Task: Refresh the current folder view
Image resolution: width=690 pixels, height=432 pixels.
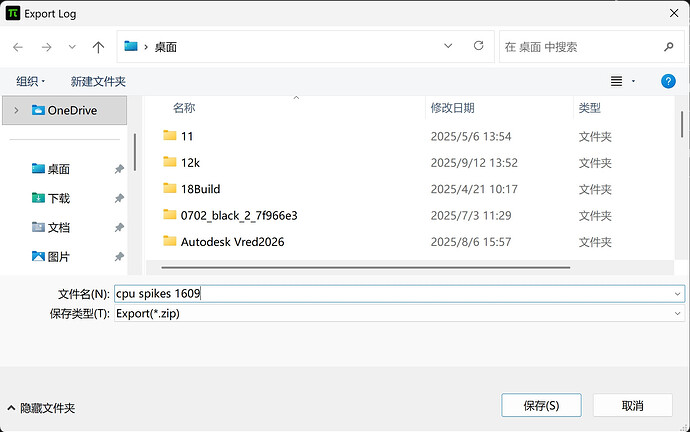Action: (479, 46)
